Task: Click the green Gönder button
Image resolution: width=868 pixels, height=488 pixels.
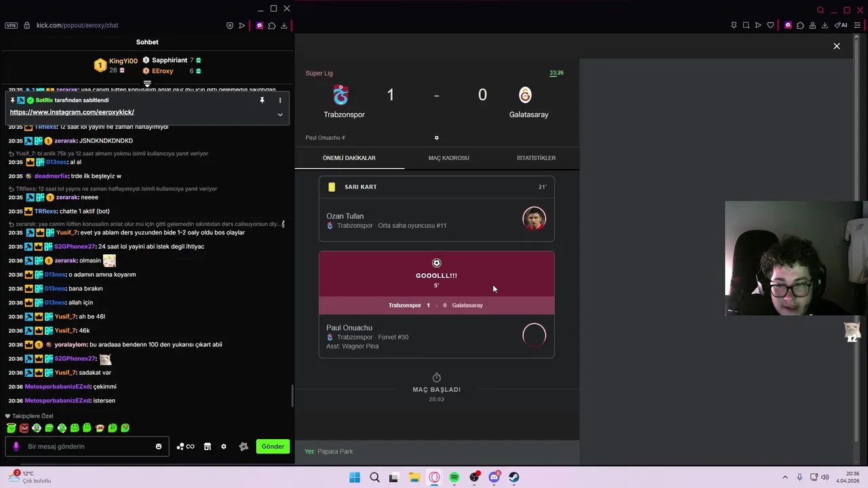Action: pyautogui.click(x=273, y=447)
